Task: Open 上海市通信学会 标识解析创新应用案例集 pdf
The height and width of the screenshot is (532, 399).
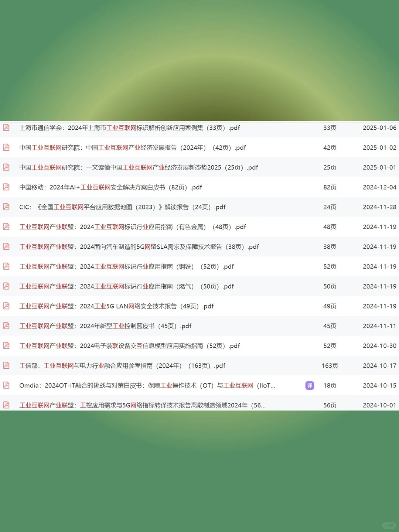Action: point(130,128)
